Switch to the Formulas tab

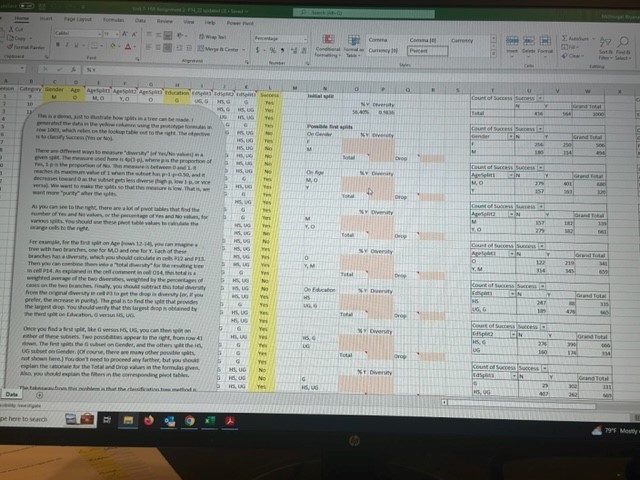coord(113,20)
